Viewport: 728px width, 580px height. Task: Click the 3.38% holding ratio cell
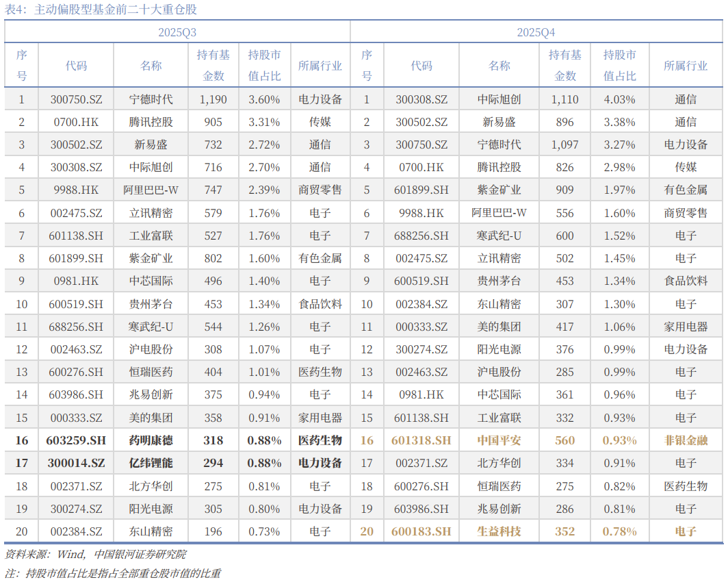[619, 122]
